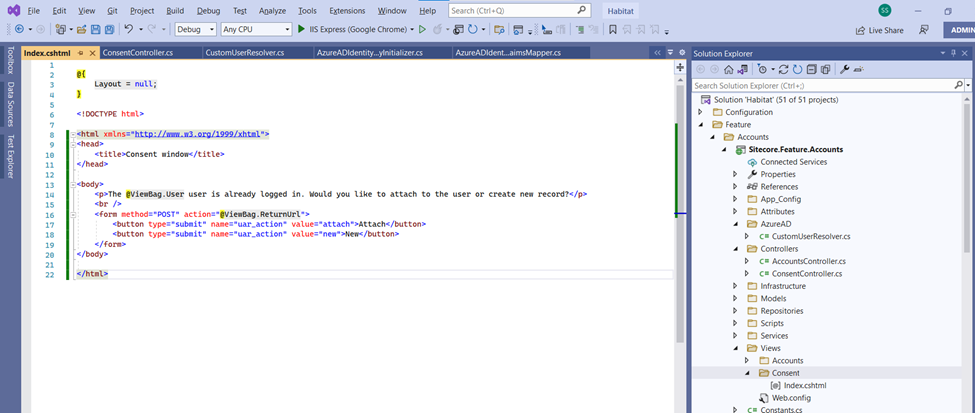Open the Undo history dropdown arrow
Image resolution: width=975 pixels, height=413 pixels.
(141, 29)
